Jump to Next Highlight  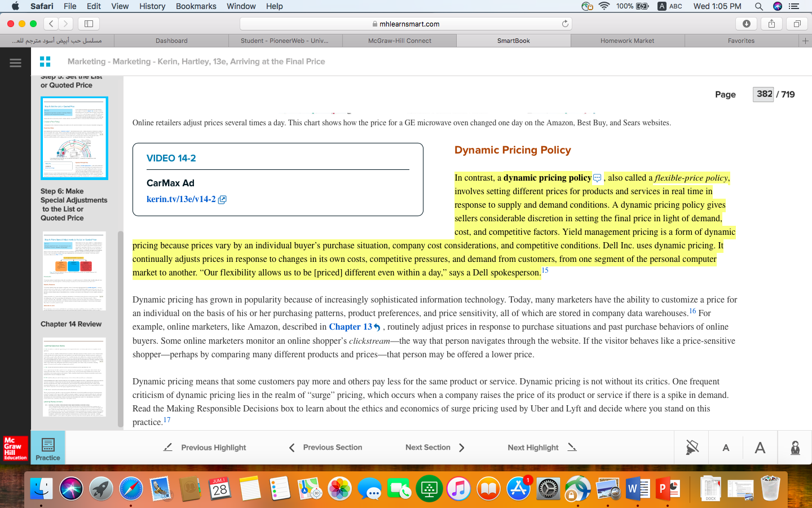click(x=542, y=448)
